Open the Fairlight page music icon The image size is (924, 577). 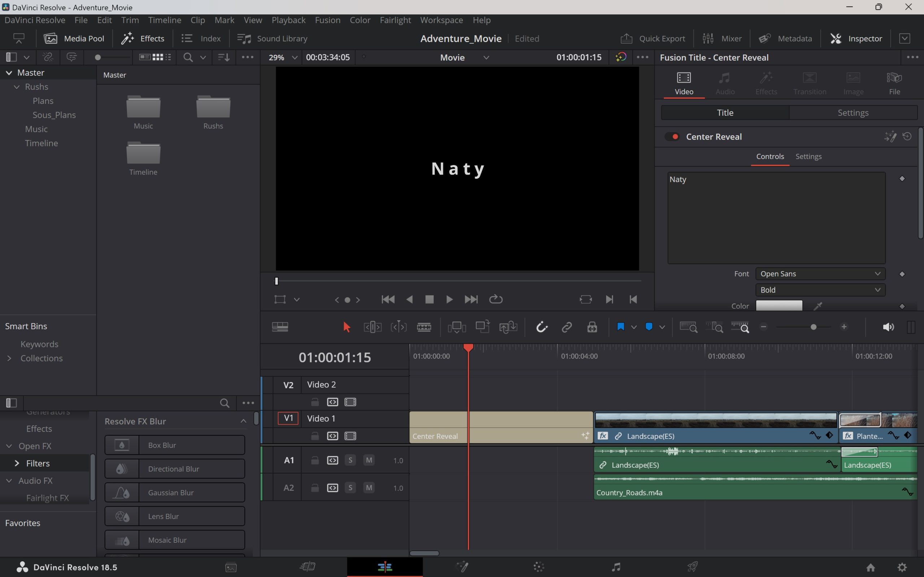(616, 567)
